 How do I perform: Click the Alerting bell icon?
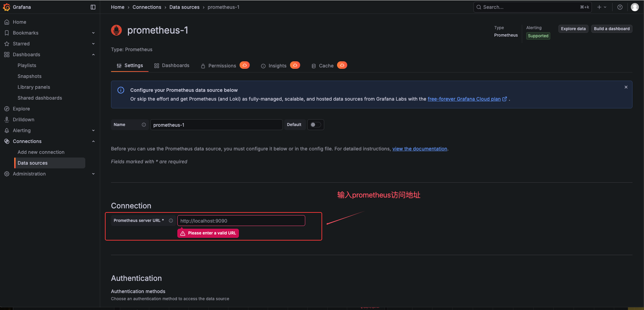[x=7, y=130]
